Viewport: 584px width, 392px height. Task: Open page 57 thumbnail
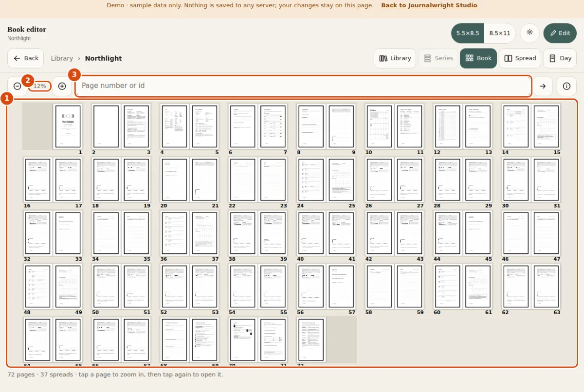click(x=341, y=287)
